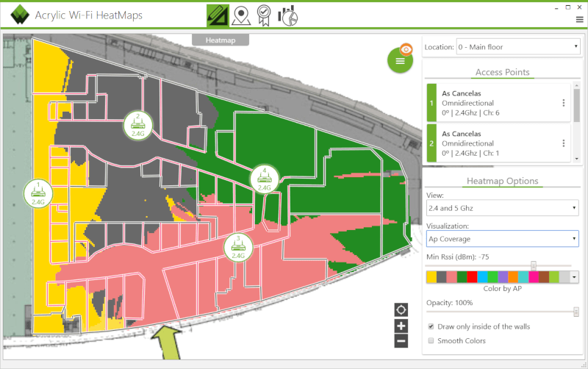Viewport: 588px width, 369px height.
Task: Pick the yellow color swatch
Action: [x=431, y=277]
